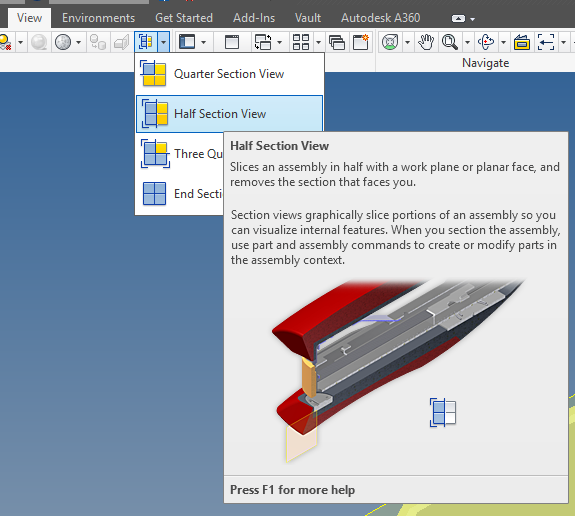Expand the Zoom tool dropdown arrow
575x516 pixels.
click(467, 42)
